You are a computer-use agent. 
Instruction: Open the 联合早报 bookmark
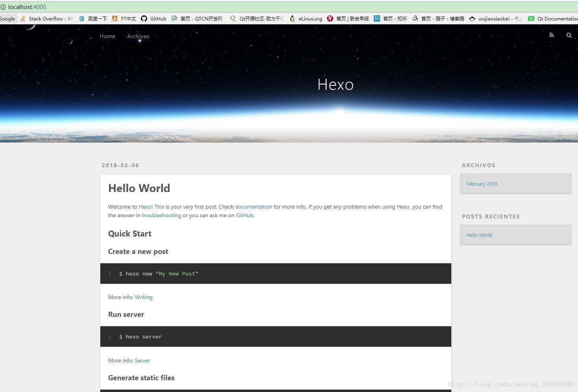[x=348, y=18]
